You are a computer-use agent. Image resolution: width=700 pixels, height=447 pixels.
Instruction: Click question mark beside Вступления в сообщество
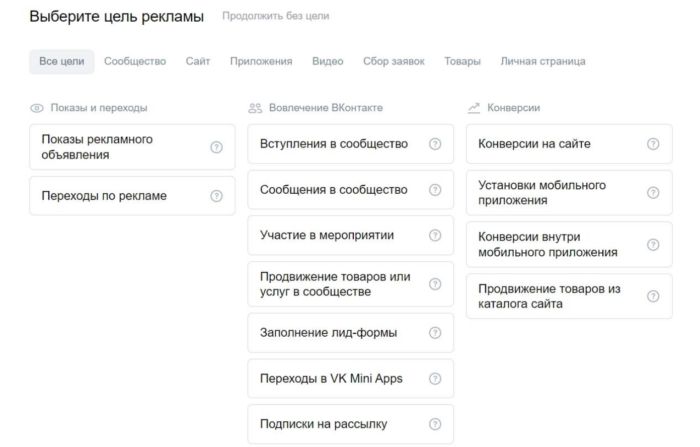tap(435, 144)
